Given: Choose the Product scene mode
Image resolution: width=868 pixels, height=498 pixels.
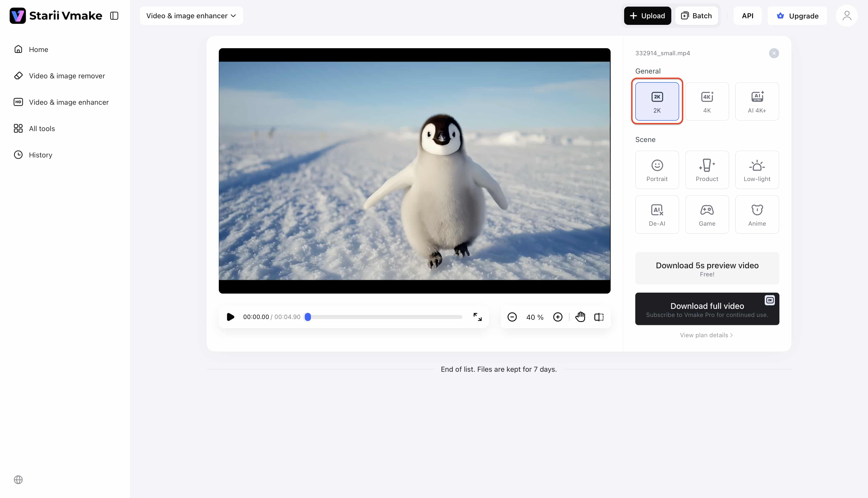Looking at the screenshot, I should click(707, 170).
